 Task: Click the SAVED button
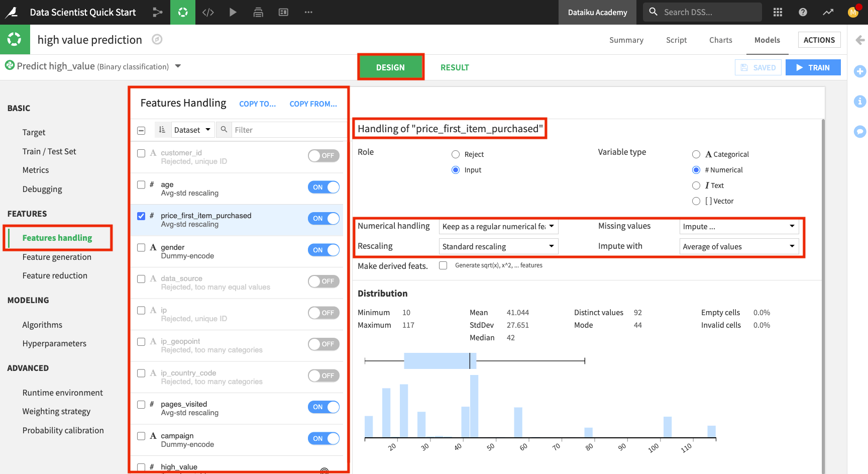coord(758,67)
